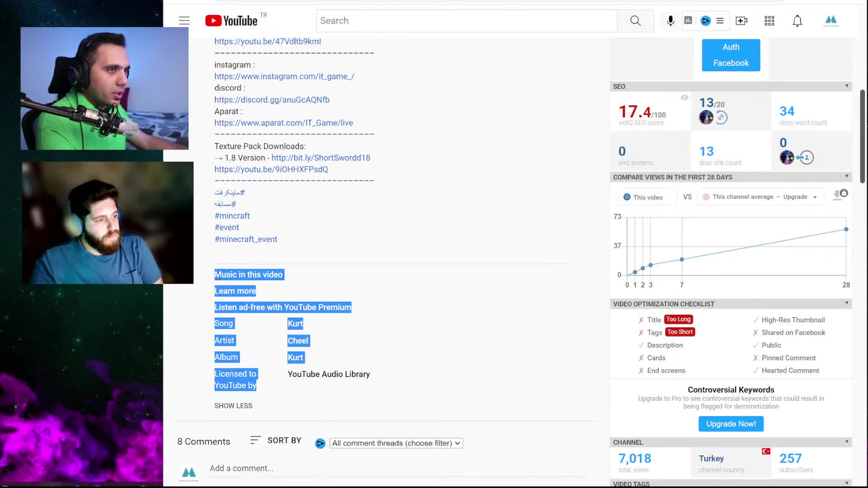Click Auth Facebook button
This screenshot has height=488, width=868.
point(731,55)
